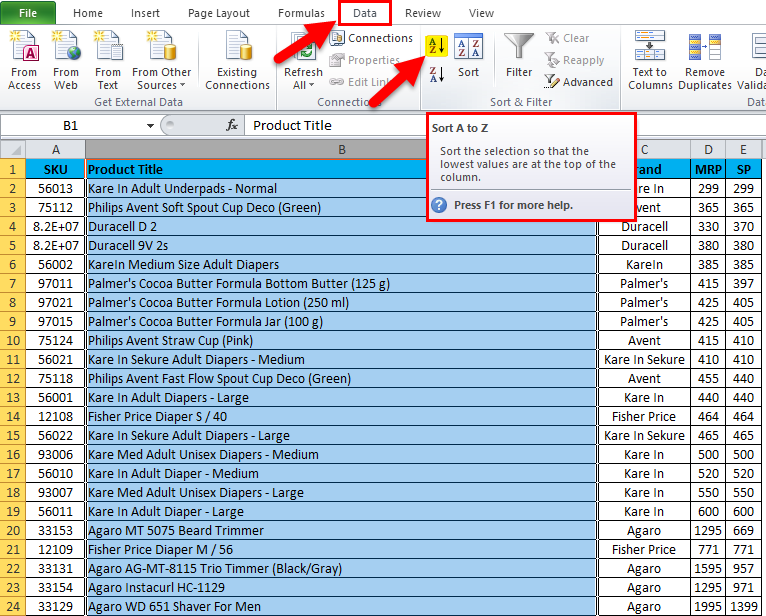Click the Properties connection icon
This screenshot has width=766, height=616.
click(337, 60)
